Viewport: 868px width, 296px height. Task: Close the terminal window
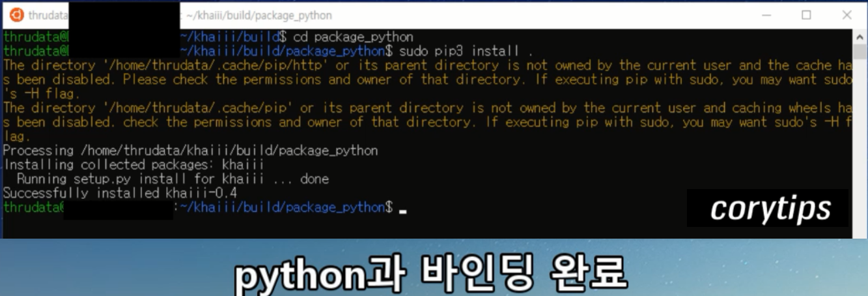(847, 15)
